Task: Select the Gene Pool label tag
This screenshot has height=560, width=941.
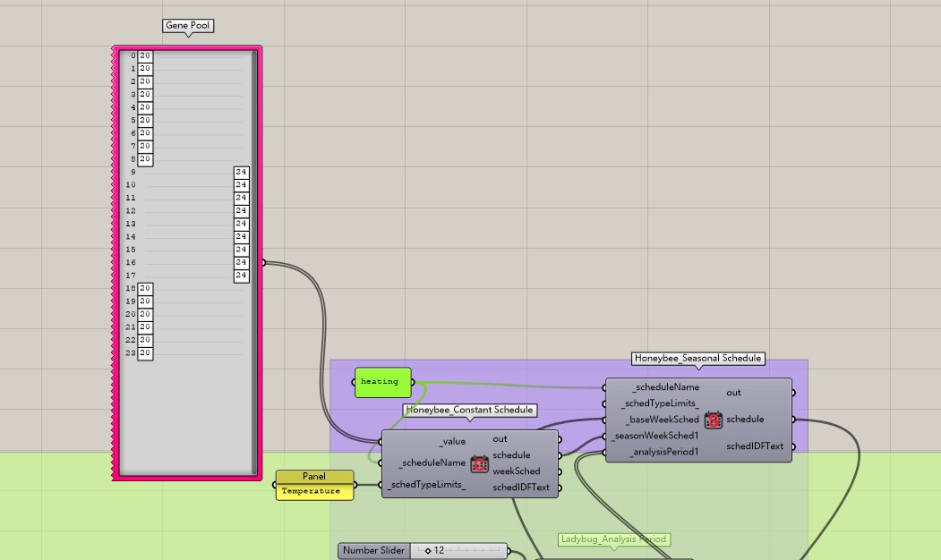Action: click(x=188, y=26)
